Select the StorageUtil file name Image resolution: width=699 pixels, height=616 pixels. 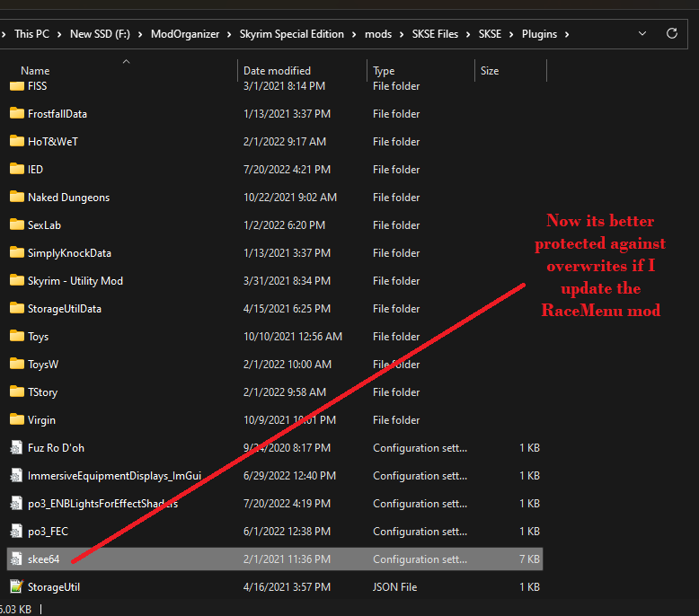54,587
